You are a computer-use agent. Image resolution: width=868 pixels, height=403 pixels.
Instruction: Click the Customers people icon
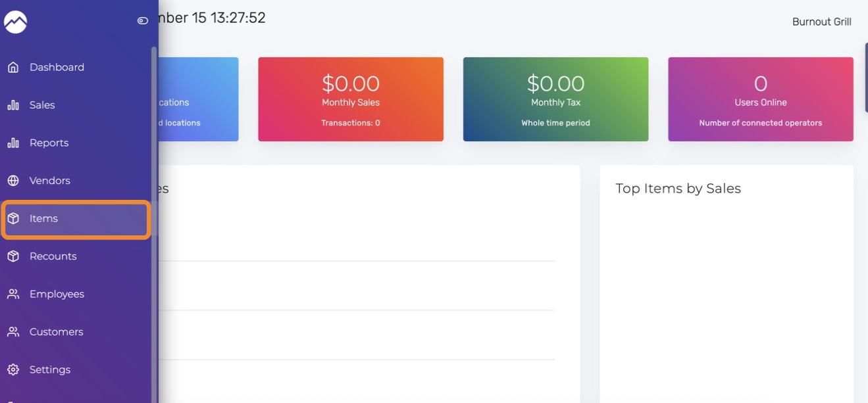point(13,332)
